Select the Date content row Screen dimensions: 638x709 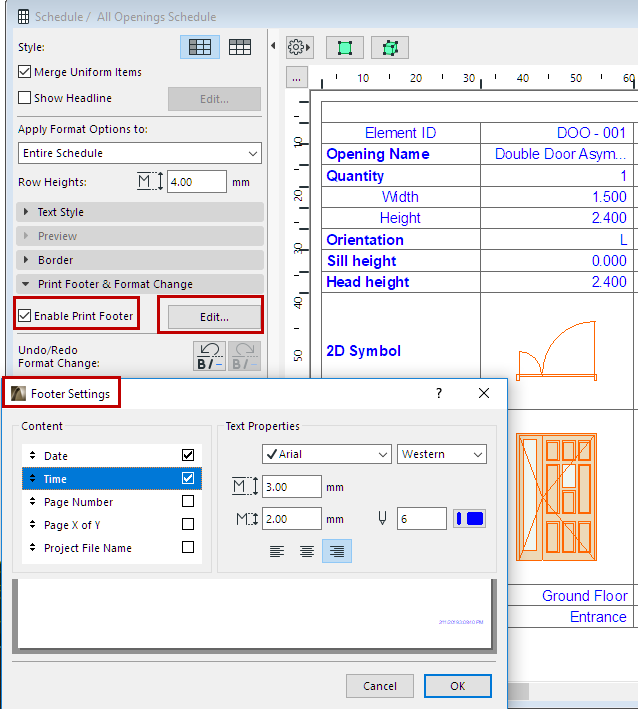pos(112,455)
